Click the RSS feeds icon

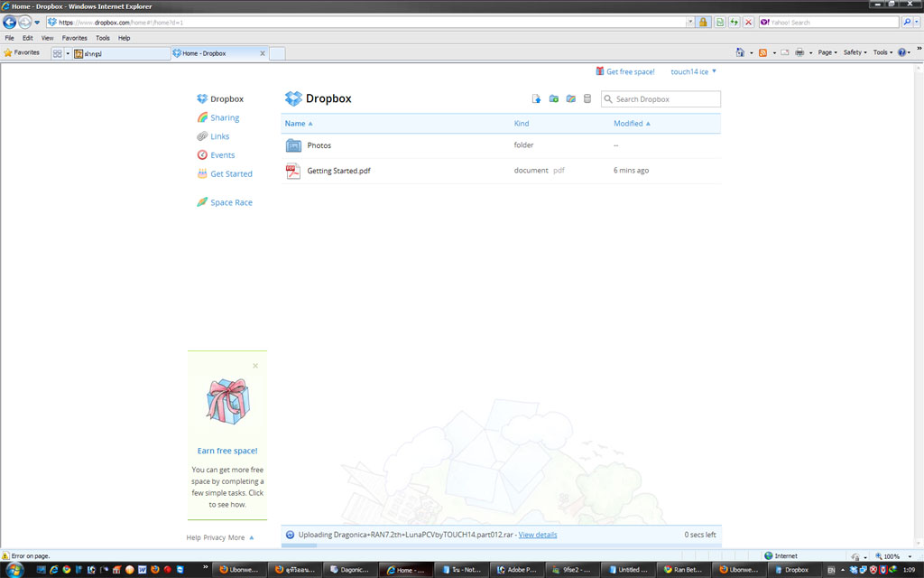762,52
